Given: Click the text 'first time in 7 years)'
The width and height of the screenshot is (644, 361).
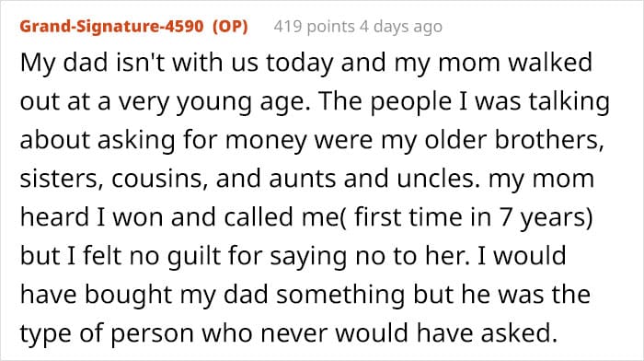Looking at the screenshot, I should [x=474, y=218].
